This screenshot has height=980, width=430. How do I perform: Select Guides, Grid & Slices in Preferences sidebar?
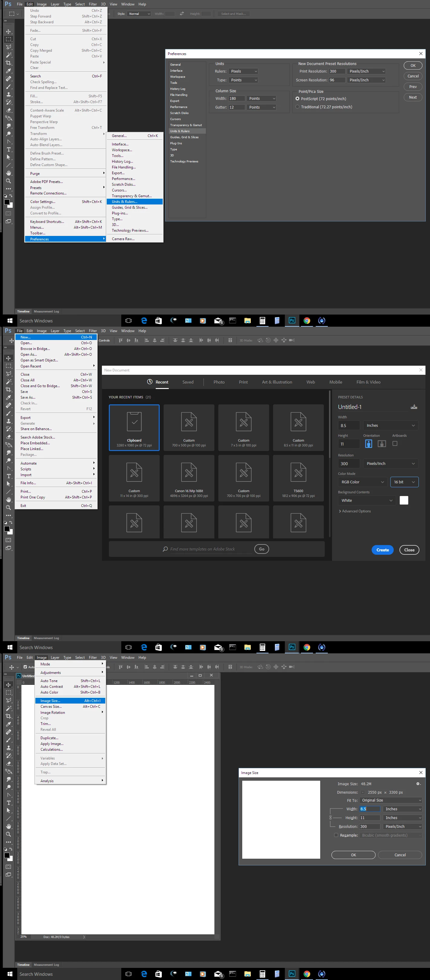[x=187, y=137]
